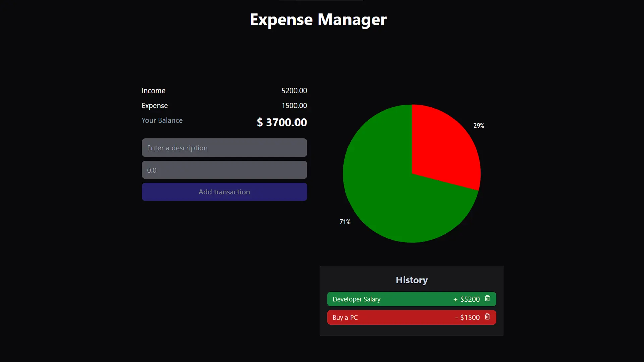
Task: Click the 71% chart label
Action: (x=345, y=222)
